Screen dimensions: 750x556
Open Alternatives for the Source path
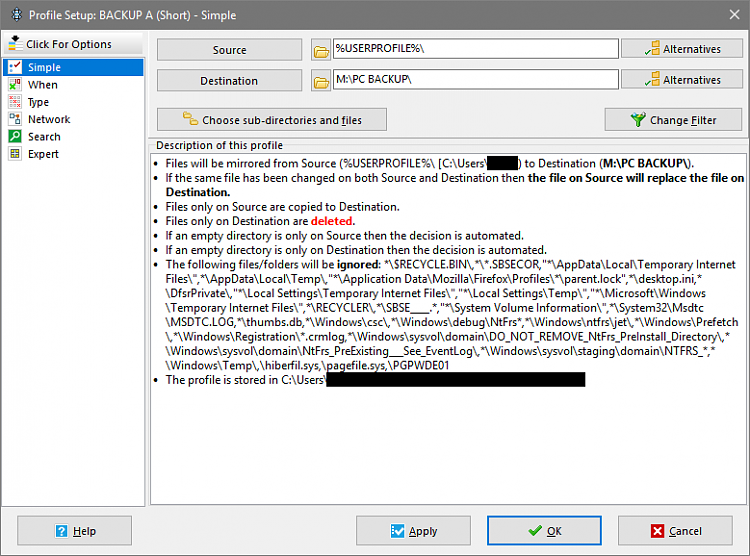[x=682, y=49]
